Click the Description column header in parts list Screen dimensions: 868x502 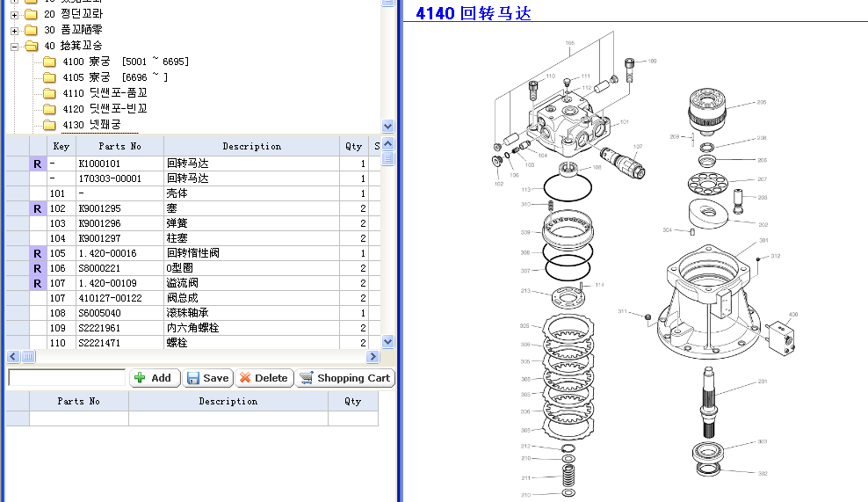(x=251, y=146)
